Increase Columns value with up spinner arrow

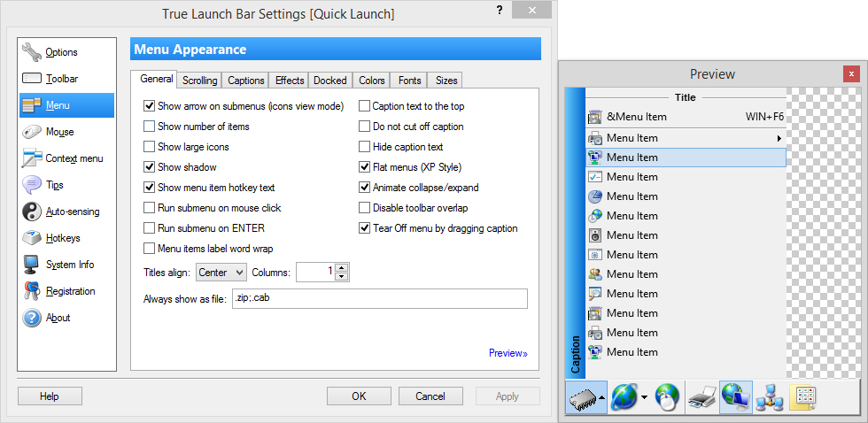tap(342, 267)
